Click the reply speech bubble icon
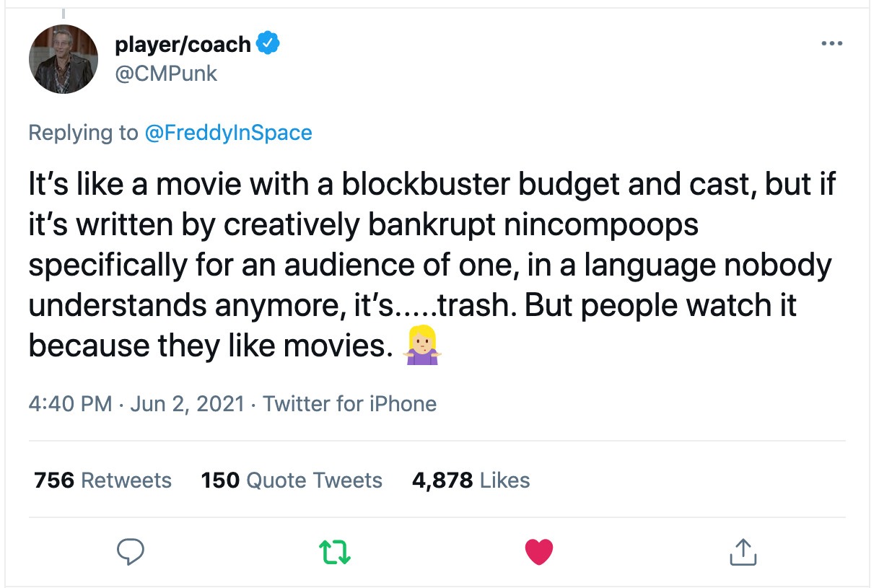Screen dimensions: 879x588 131,553
